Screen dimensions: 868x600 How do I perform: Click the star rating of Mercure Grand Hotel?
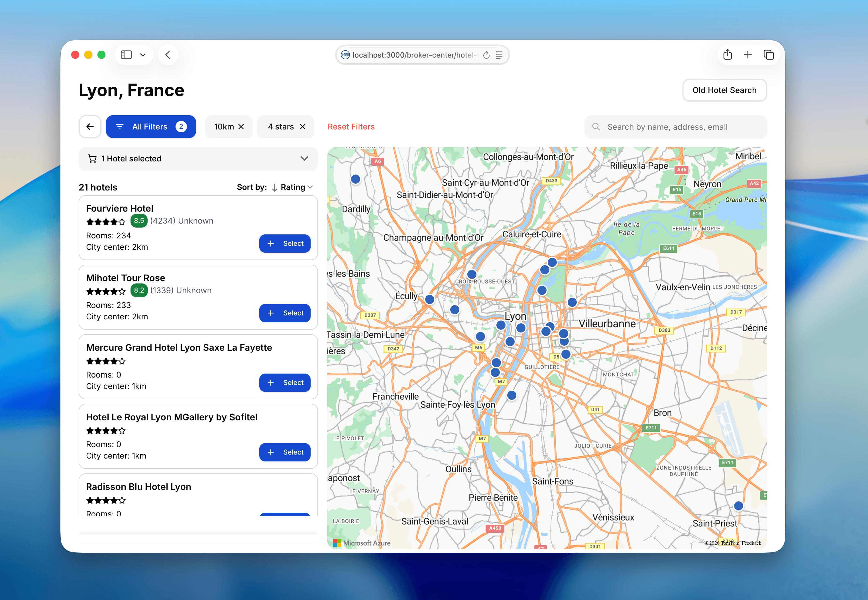click(x=106, y=361)
